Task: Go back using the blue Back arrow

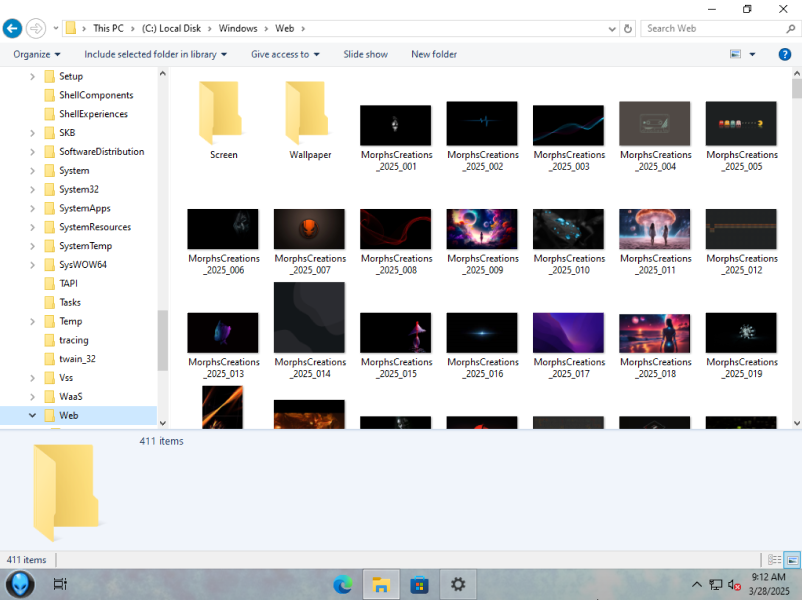Action: pyautogui.click(x=12, y=28)
